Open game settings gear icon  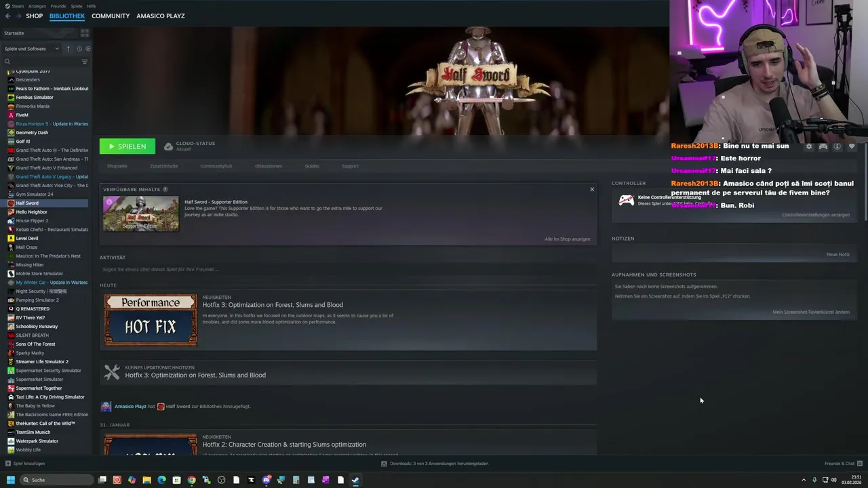pos(808,146)
